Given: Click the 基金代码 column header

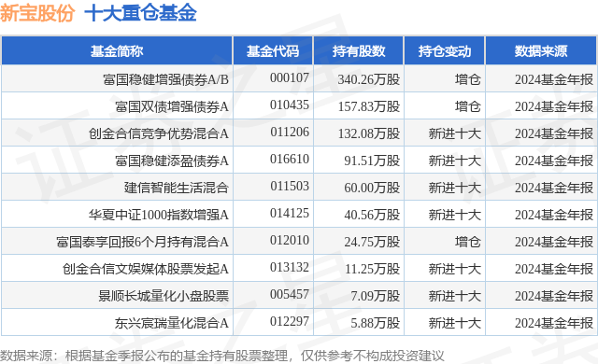Looking at the screenshot, I should (x=273, y=51).
